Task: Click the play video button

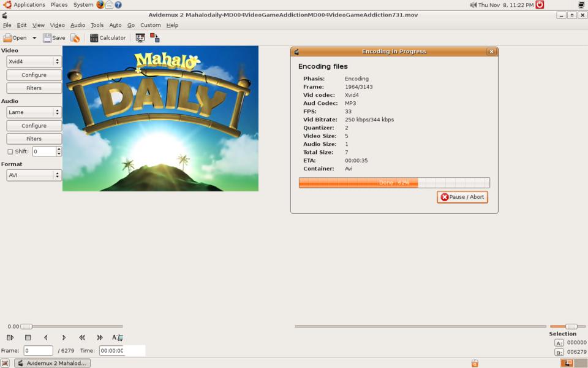Action: click(10, 337)
